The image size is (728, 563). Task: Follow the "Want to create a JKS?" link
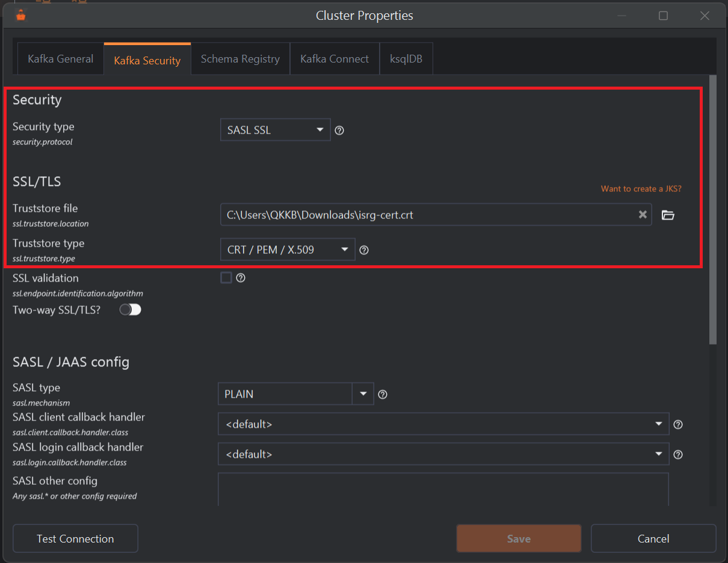641,189
